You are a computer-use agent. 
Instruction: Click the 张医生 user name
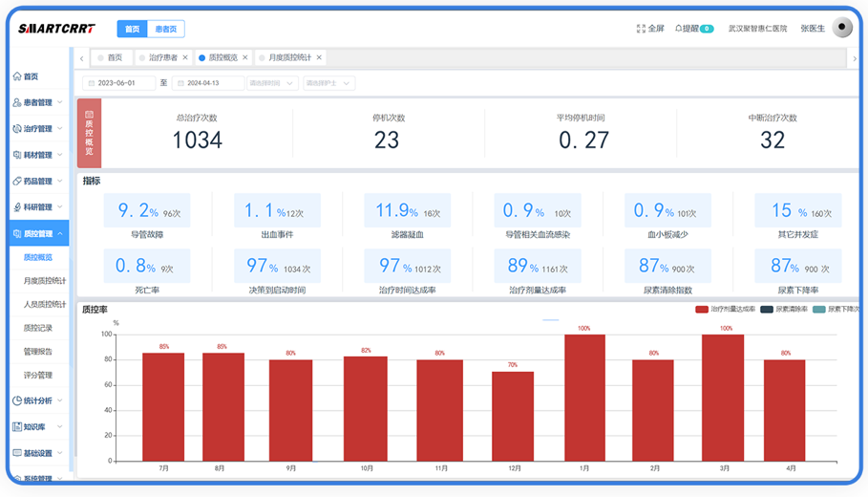(813, 29)
